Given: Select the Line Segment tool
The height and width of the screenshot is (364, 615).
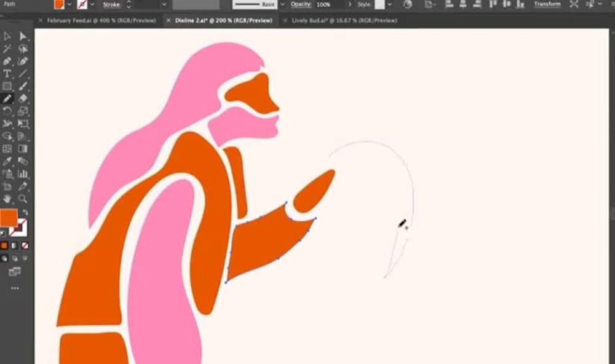Looking at the screenshot, I should coord(23,74).
